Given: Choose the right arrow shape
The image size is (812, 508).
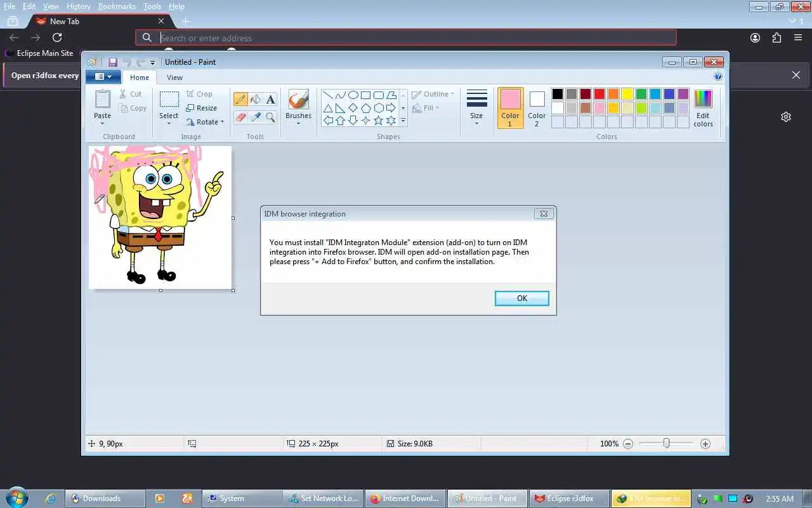Looking at the screenshot, I should [391, 108].
